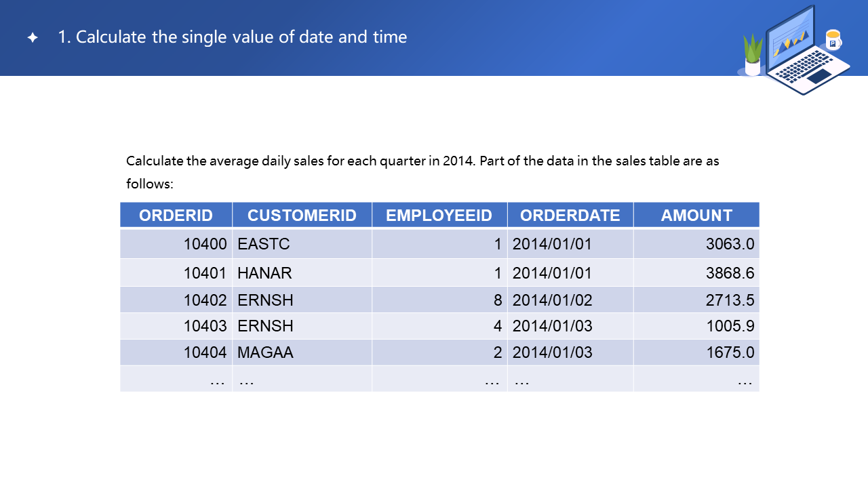This screenshot has width=868, height=488.
Task: Click the ORDERDATE column header
Action: point(570,216)
